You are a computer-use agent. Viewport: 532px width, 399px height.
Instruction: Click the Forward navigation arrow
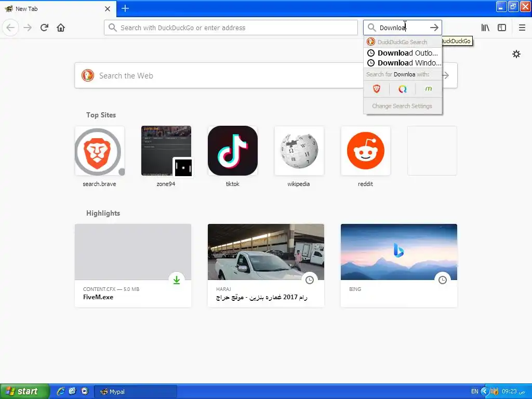pos(28,28)
